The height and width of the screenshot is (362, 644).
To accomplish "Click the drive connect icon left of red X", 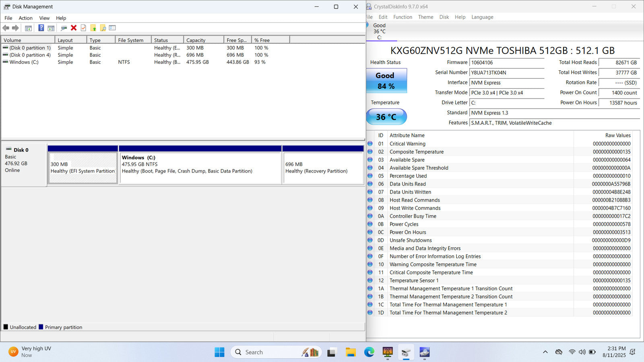I will [64, 28].
